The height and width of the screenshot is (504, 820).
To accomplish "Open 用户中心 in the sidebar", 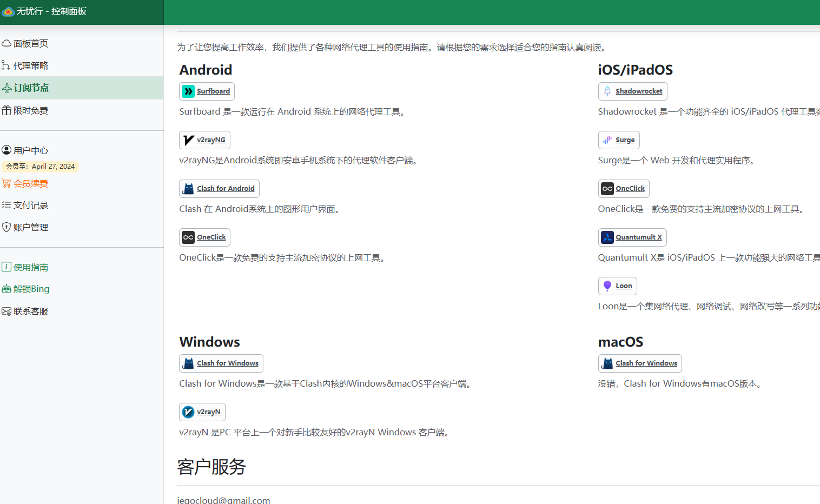I will coord(82,150).
